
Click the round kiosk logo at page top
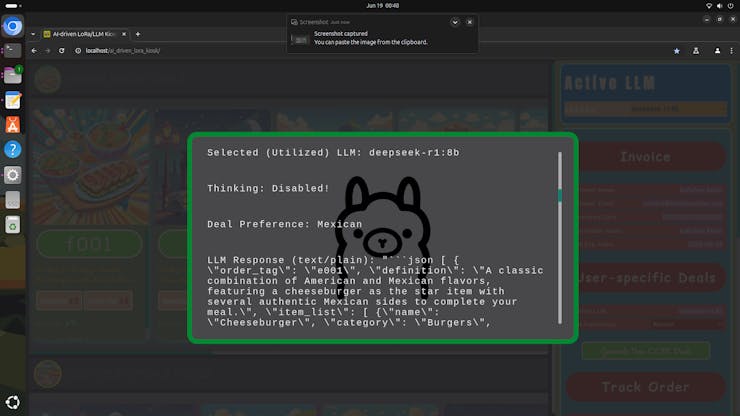(48, 78)
